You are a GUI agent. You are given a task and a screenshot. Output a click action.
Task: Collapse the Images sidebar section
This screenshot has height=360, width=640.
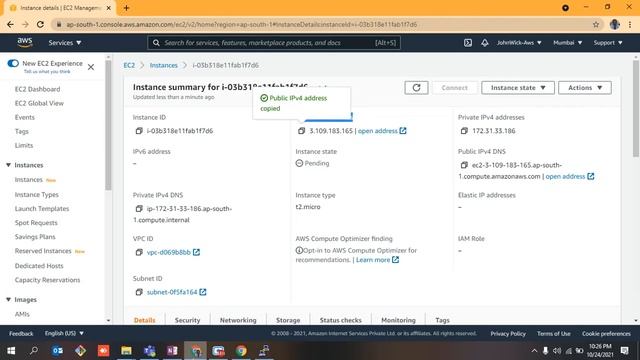(8, 300)
